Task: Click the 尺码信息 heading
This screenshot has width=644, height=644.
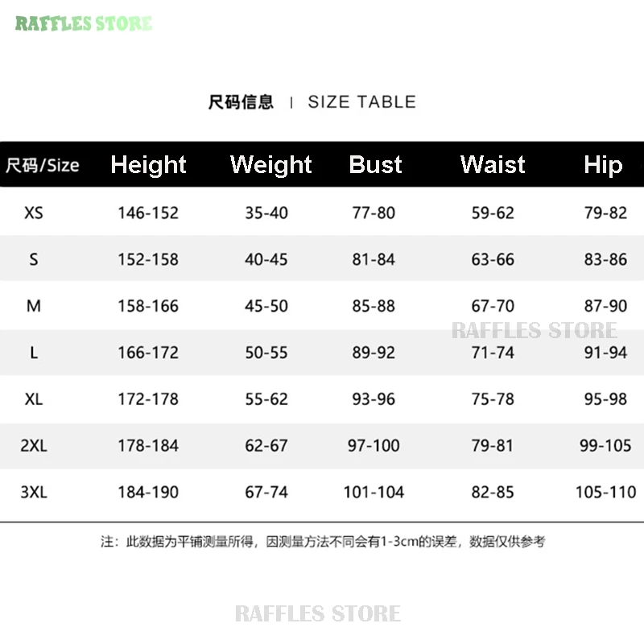Action: click(x=241, y=102)
